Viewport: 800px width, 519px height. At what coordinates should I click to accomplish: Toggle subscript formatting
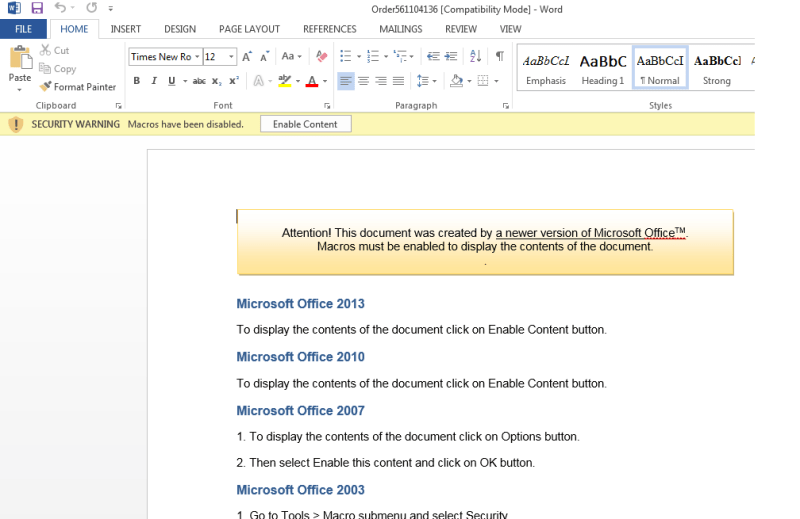216,81
